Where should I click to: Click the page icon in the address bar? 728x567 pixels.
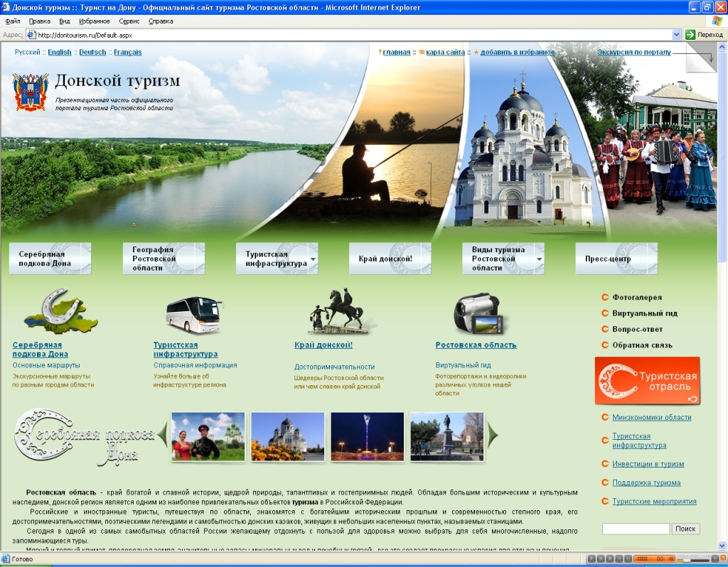click(x=31, y=35)
